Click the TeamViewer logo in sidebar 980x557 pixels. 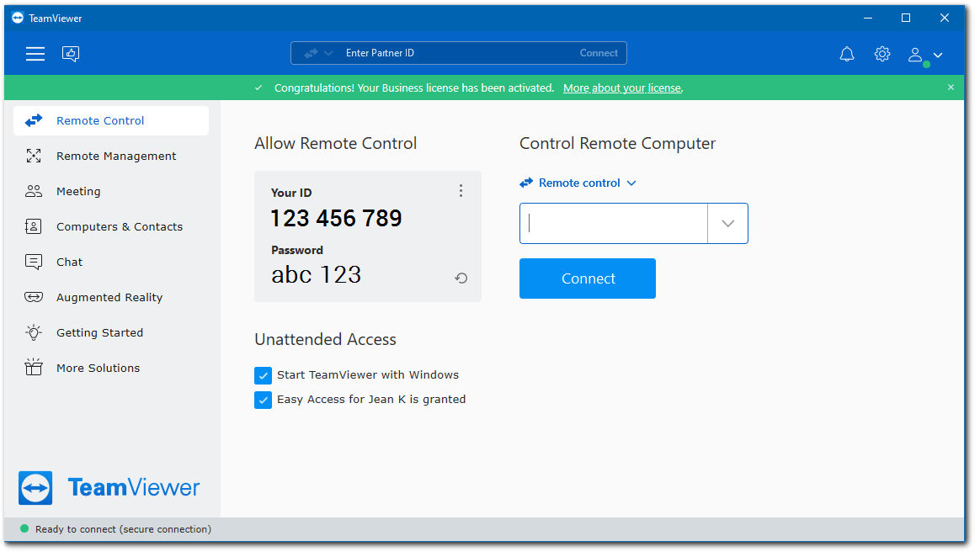point(109,488)
